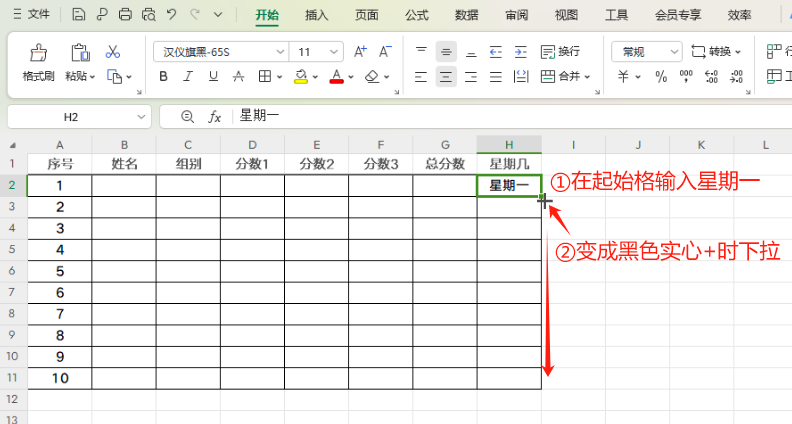Increase font size with A+ icon
Screen dimensions: 792x424
[x=360, y=52]
